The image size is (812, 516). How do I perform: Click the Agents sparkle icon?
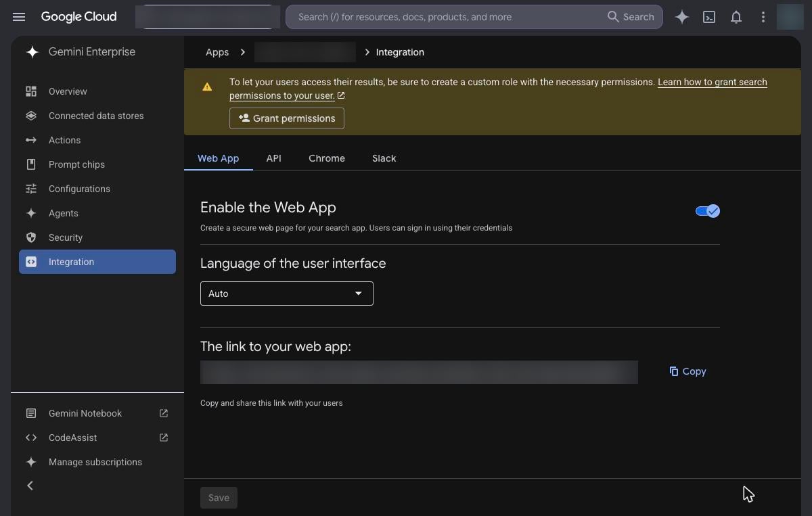31,213
